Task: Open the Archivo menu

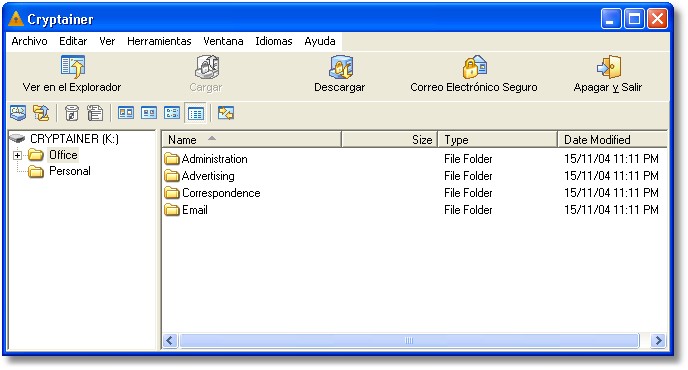Action: pos(29,41)
